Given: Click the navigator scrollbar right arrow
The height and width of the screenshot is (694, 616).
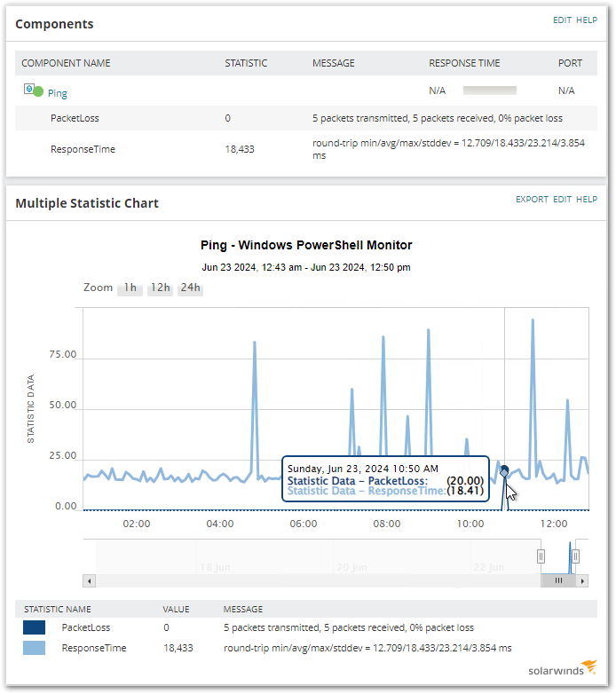Looking at the screenshot, I should [582, 580].
